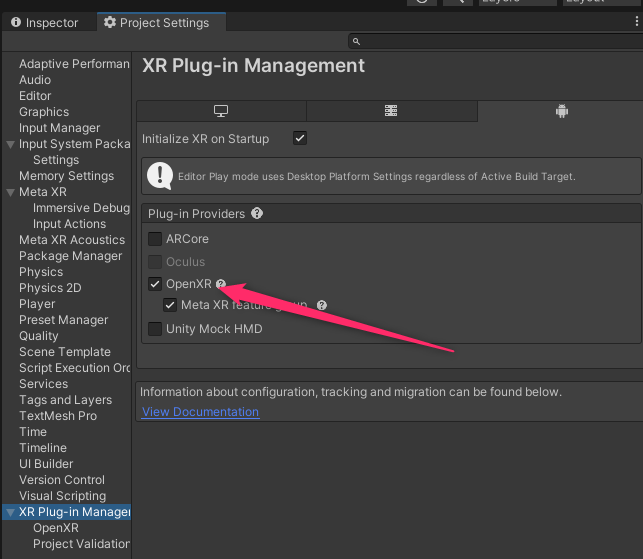Select Editor in settings list
Screen dimensions: 643x559
35,96
